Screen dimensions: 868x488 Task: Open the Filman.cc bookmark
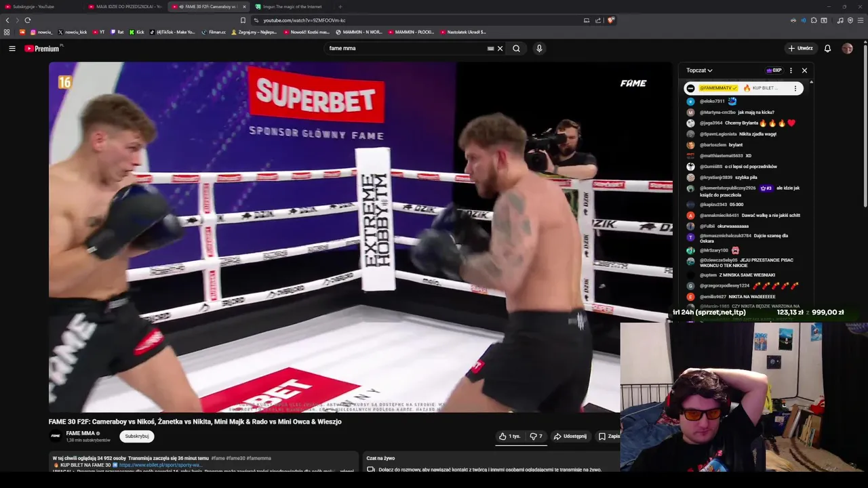214,32
